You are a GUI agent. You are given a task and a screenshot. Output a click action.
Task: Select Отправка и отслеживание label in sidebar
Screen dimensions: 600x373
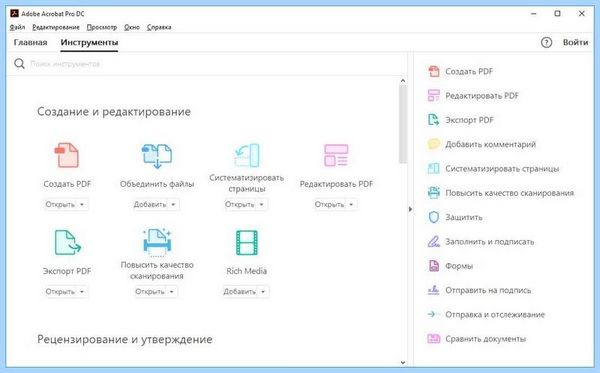(495, 314)
